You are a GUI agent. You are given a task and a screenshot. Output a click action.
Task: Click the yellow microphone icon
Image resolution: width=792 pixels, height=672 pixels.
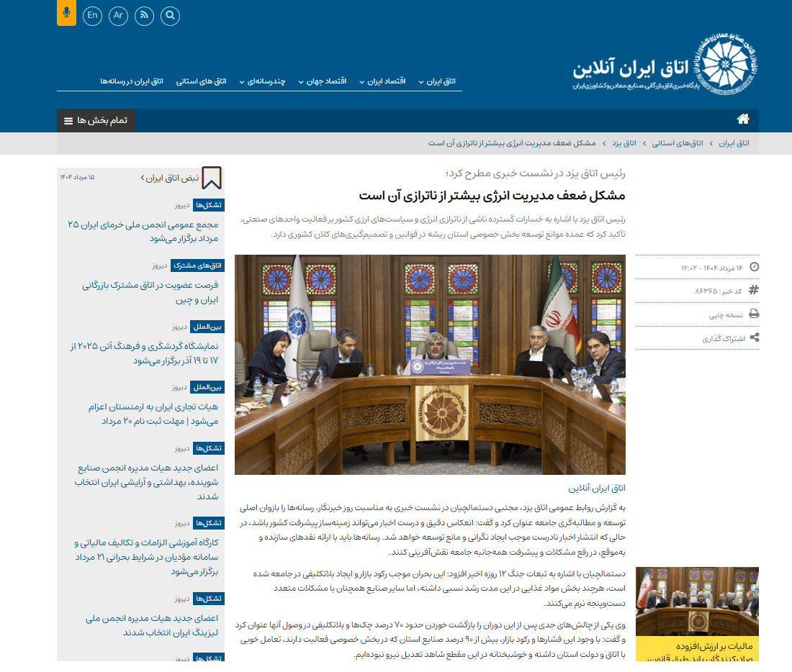click(67, 12)
